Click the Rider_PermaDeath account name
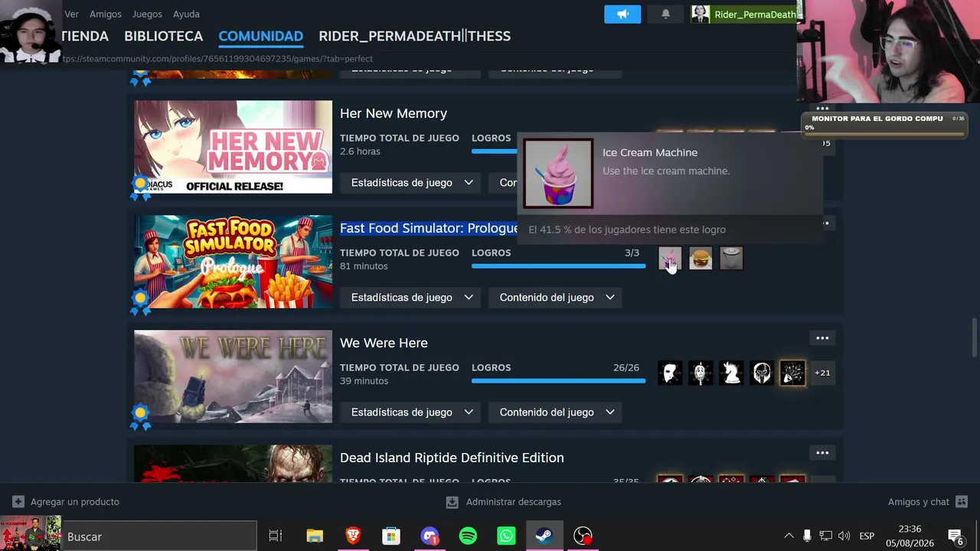Screen dimensions: 980x551 [755, 15]
